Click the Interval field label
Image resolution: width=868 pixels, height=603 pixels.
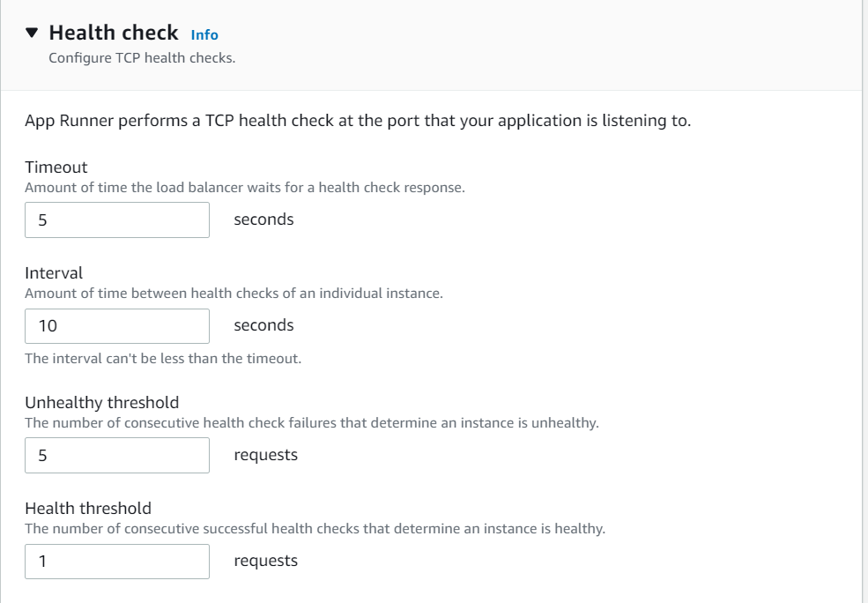point(54,272)
